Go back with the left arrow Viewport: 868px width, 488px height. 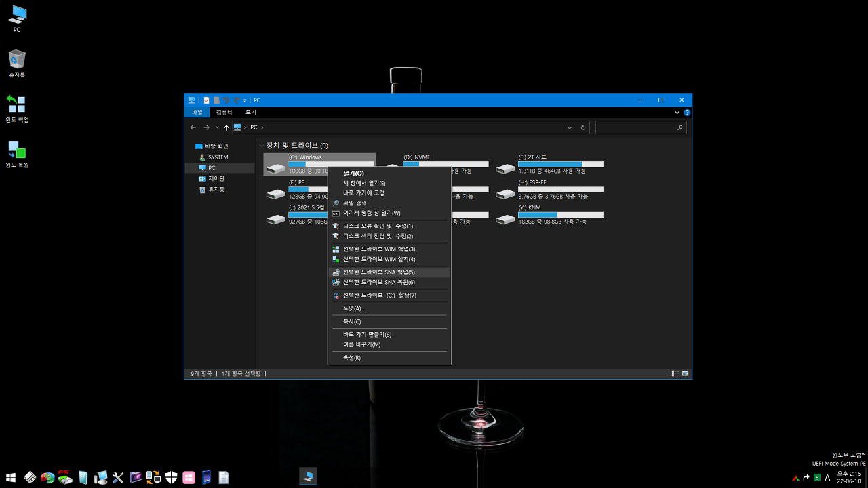(x=193, y=127)
